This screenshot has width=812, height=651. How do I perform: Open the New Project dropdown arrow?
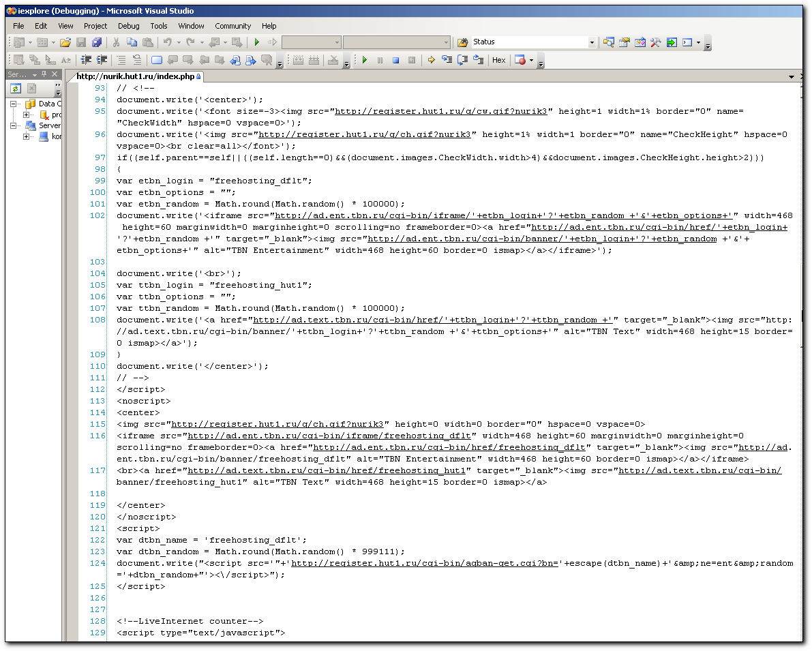coord(31,42)
